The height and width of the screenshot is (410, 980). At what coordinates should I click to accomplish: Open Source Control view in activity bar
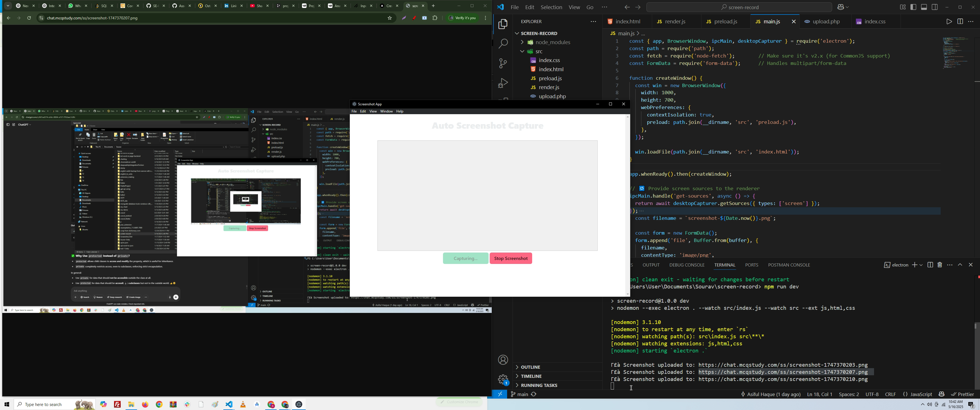click(x=503, y=63)
